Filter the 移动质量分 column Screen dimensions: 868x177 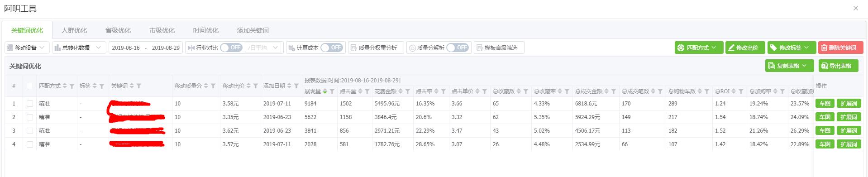tap(213, 86)
